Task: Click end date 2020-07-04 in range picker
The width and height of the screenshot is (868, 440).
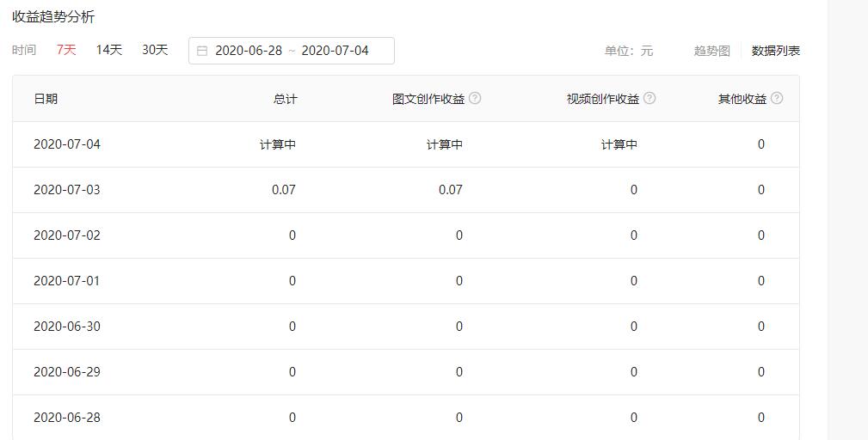Action: (335, 51)
